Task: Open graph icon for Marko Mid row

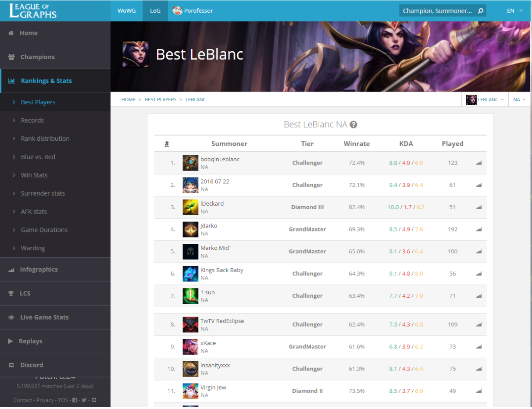Action: click(478, 251)
